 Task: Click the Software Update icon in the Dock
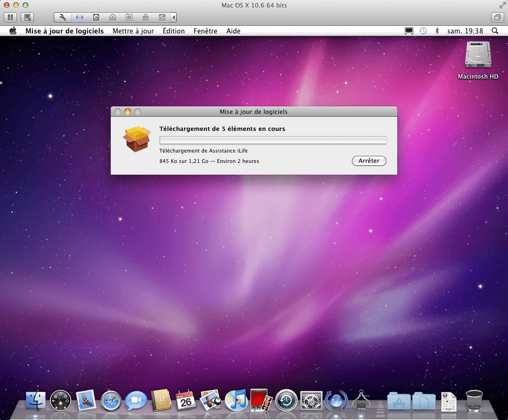(336, 401)
